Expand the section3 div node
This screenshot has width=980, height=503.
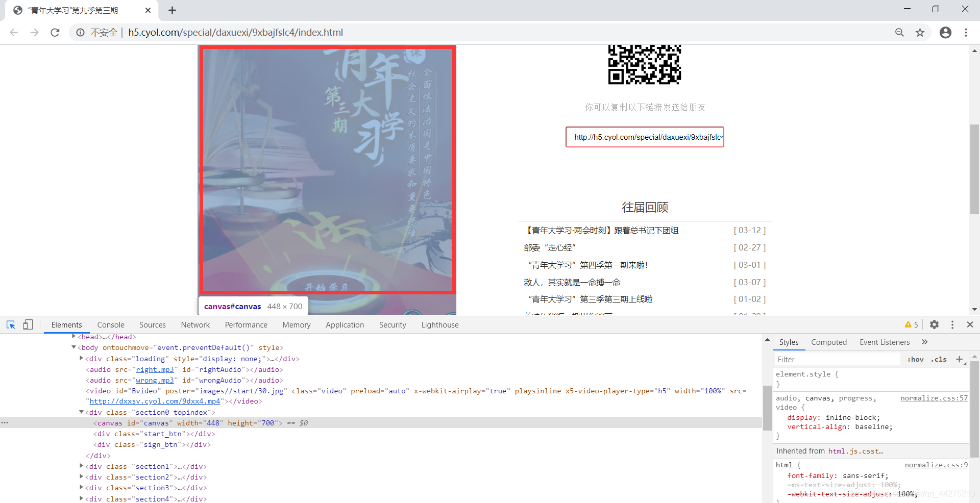(x=82, y=487)
